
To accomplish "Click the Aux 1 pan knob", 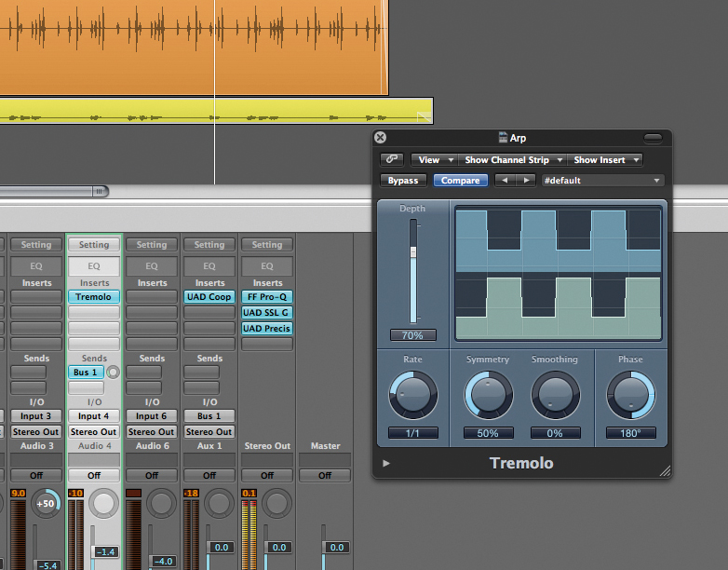I will pyautogui.click(x=219, y=504).
